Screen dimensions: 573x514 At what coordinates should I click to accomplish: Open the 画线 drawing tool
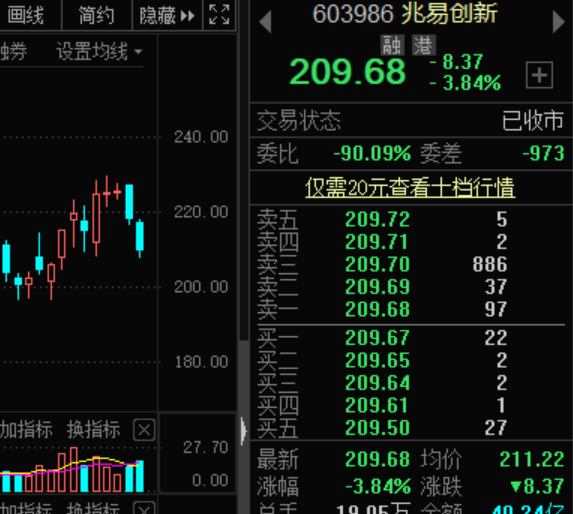click(x=26, y=15)
